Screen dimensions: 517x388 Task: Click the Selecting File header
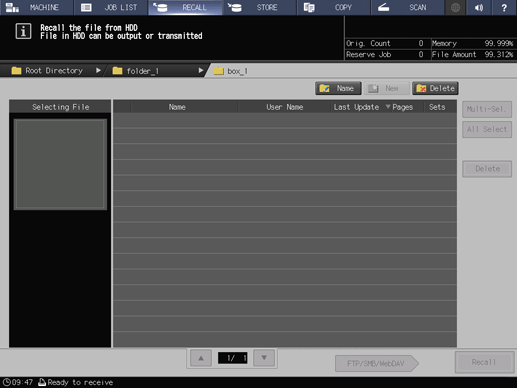click(60, 107)
